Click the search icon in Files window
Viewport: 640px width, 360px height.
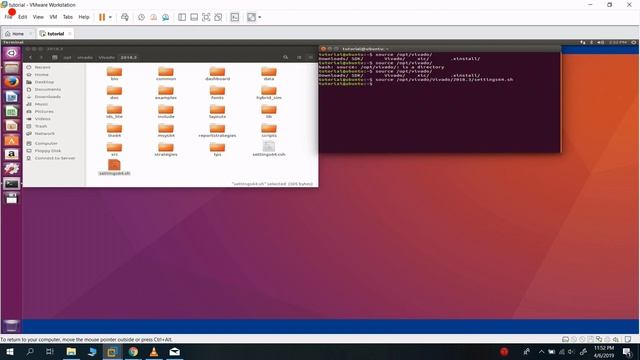pos(286,58)
